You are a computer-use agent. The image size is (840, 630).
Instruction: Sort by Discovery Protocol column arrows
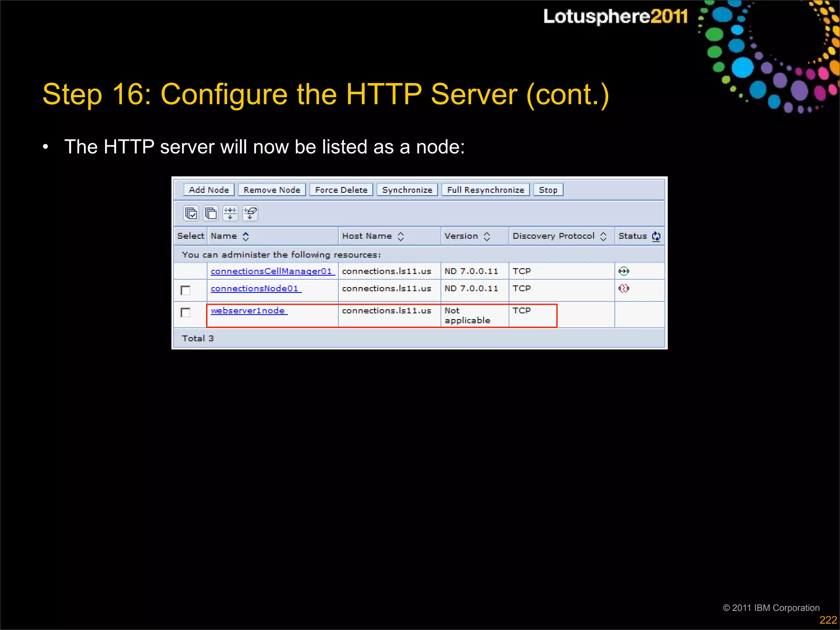[x=603, y=236]
